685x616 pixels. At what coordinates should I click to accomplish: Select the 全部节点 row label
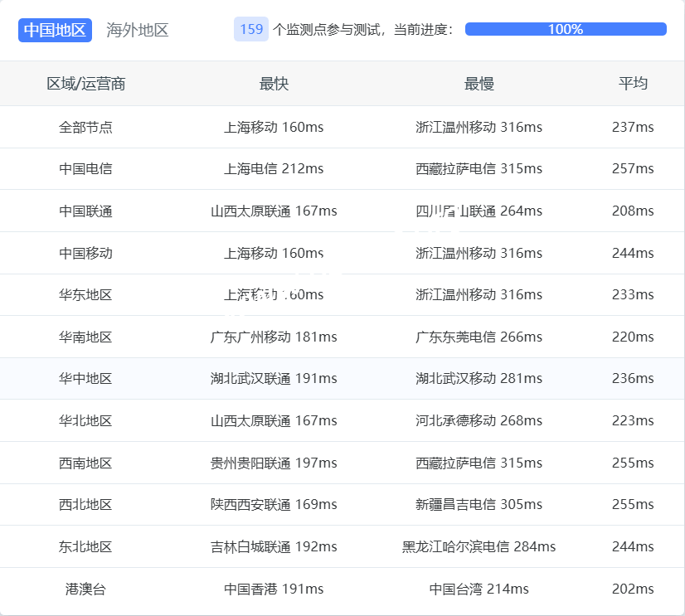(86, 127)
